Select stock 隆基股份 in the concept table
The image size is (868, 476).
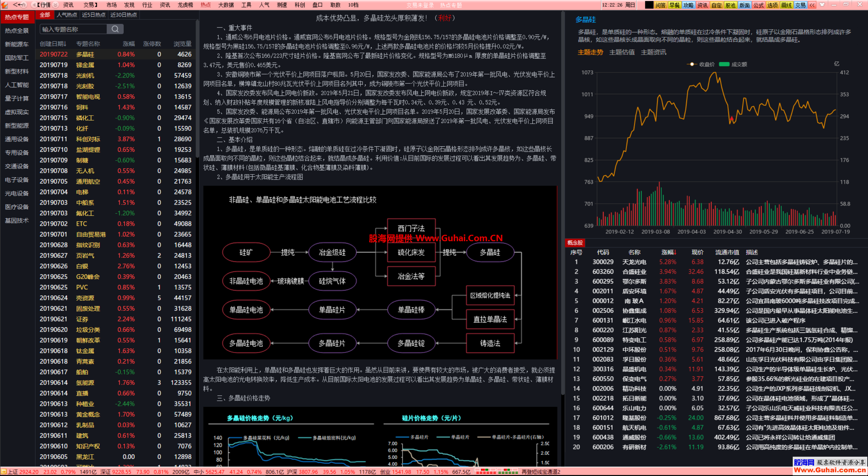pyautogui.click(x=715, y=418)
